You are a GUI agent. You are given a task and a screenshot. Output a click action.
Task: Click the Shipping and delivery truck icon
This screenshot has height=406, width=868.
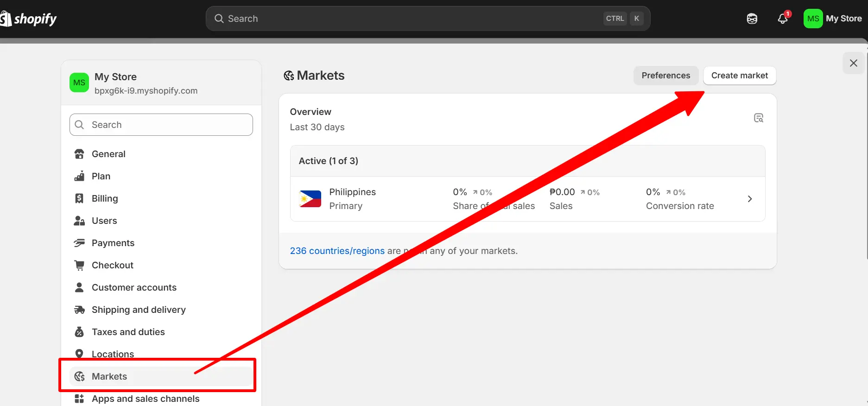[x=79, y=310]
